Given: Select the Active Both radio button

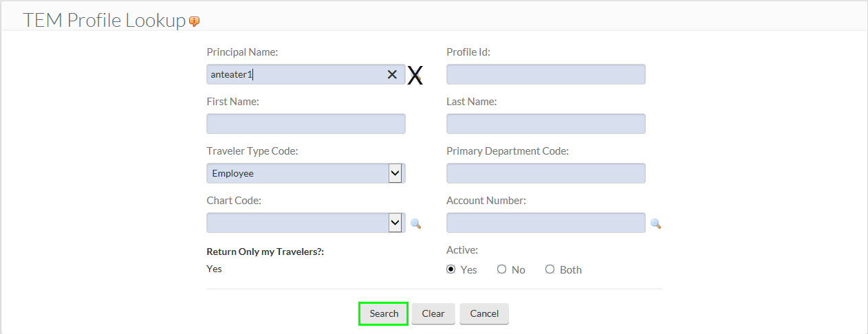Looking at the screenshot, I should point(550,269).
